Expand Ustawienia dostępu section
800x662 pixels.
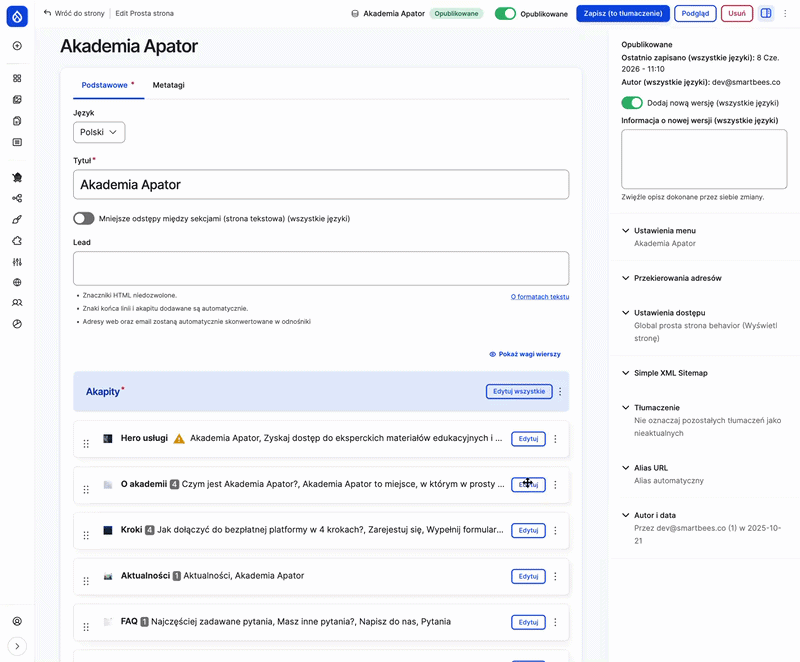point(669,313)
